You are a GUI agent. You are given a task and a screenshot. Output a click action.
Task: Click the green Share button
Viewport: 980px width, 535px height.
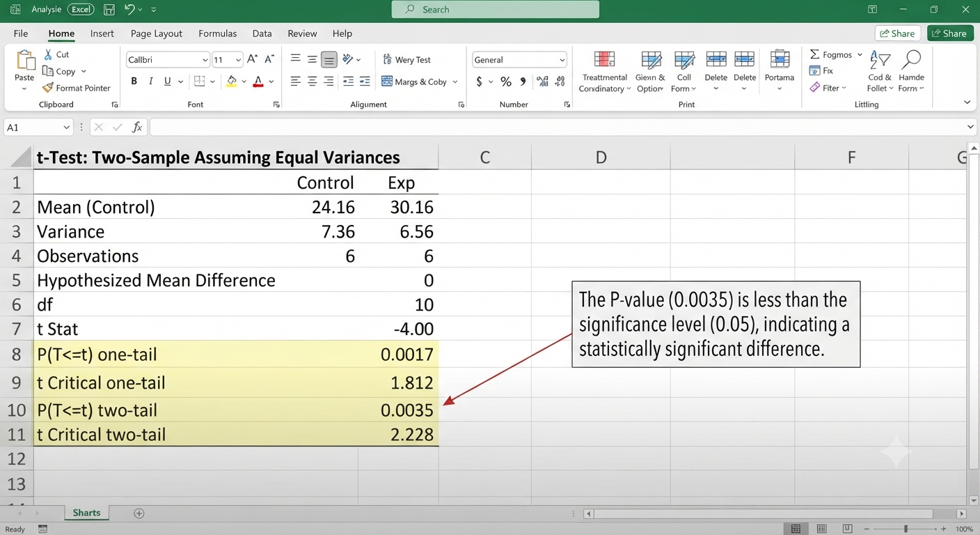(950, 33)
